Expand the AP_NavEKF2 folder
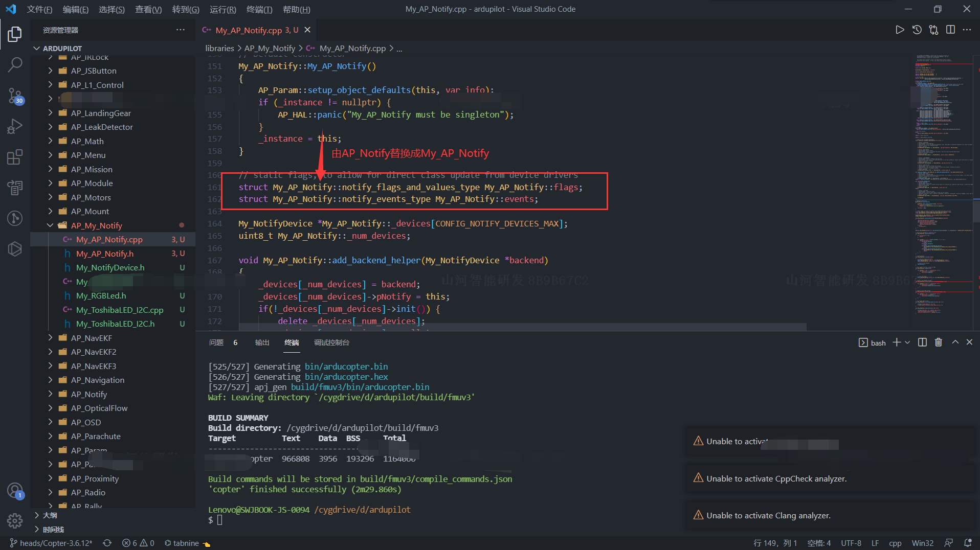The image size is (980, 550). pos(113,352)
